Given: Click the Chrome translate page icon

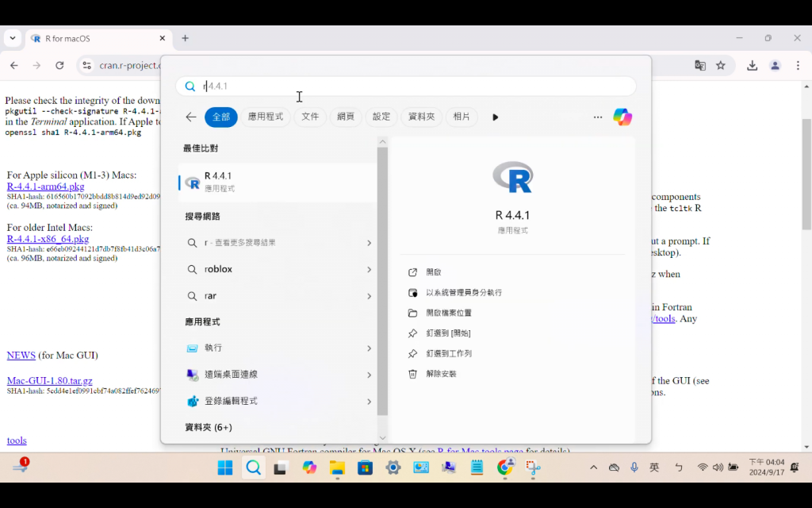Looking at the screenshot, I should 700,65.
